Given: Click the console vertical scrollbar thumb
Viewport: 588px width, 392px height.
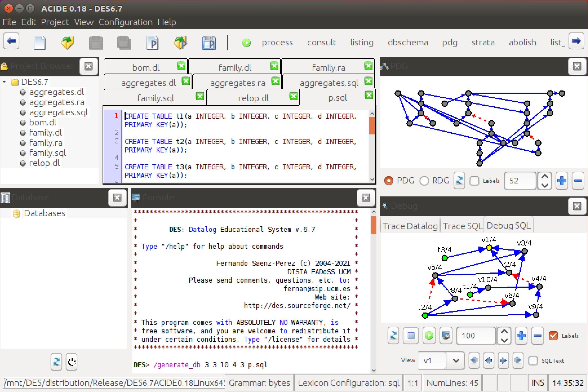Looking at the screenshot, I should (374, 225).
